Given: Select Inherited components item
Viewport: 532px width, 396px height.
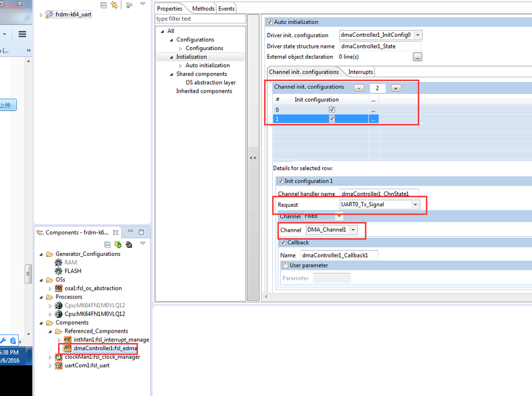Looking at the screenshot, I should [x=204, y=91].
